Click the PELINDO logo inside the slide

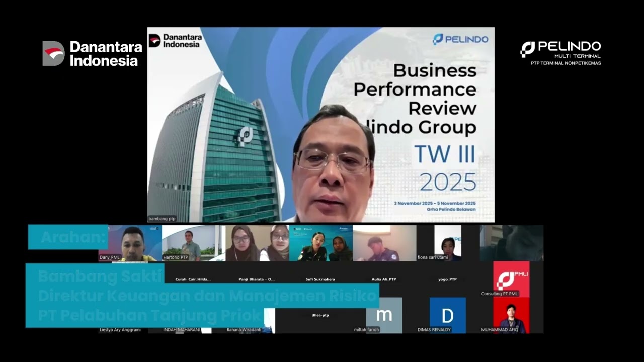pyautogui.click(x=460, y=39)
